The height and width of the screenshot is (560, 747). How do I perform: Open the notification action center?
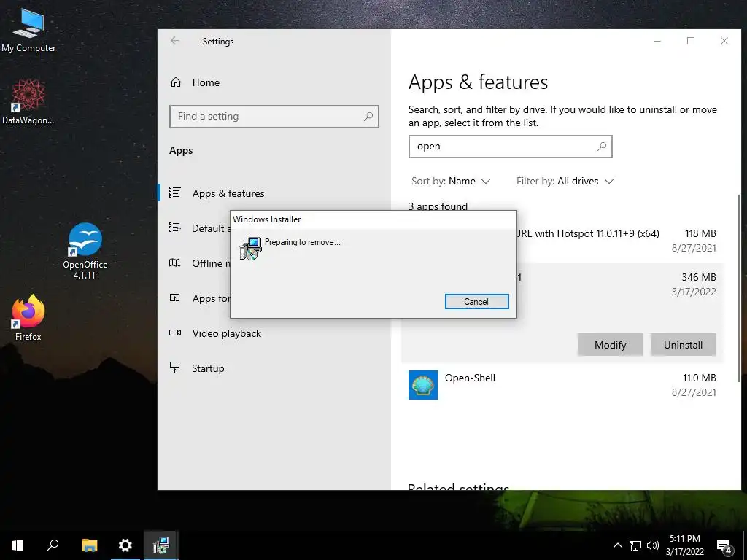tap(724, 546)
